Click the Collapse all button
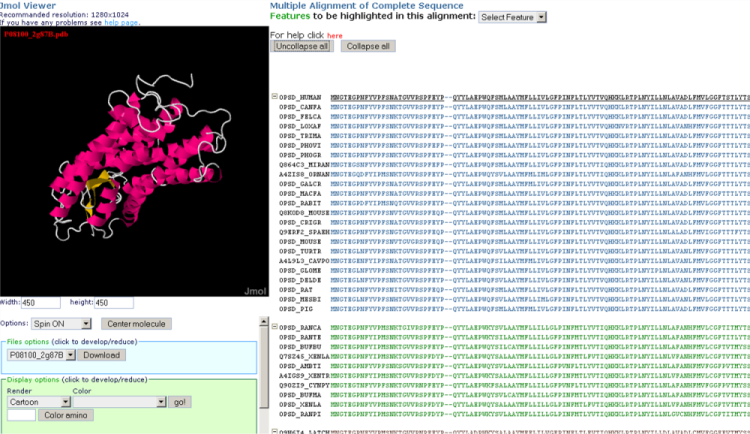Image resolution: width=750 pixels, height=434 pixels. click(368, 46)
